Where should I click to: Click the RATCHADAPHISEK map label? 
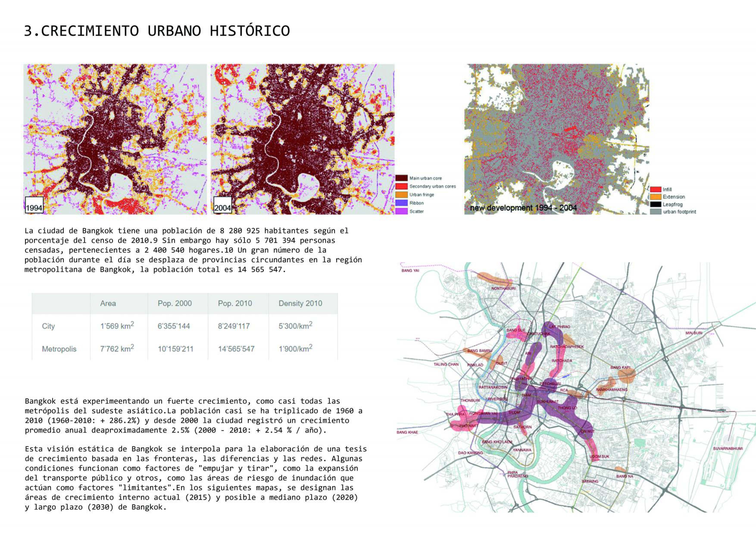[x=567, y=347]
